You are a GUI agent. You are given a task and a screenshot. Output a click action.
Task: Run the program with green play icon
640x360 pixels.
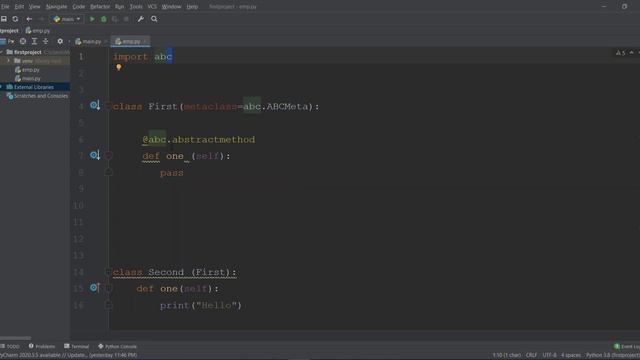[x=92, y=19]
